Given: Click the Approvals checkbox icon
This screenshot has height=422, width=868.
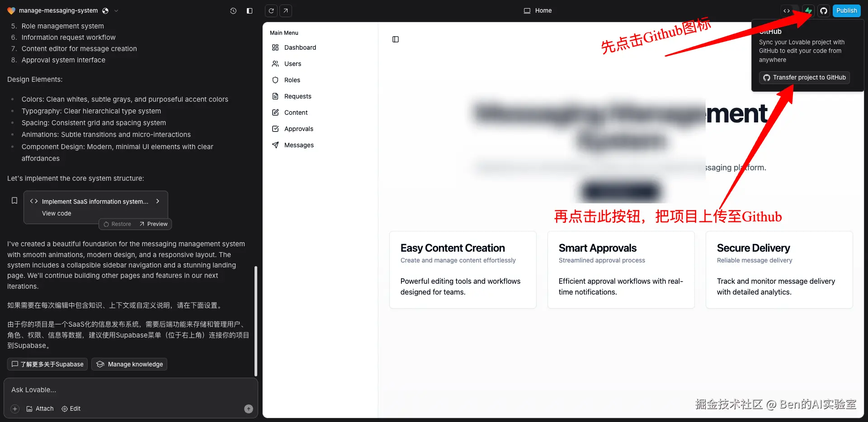Looking at the screenshot, I should [275, 129].
